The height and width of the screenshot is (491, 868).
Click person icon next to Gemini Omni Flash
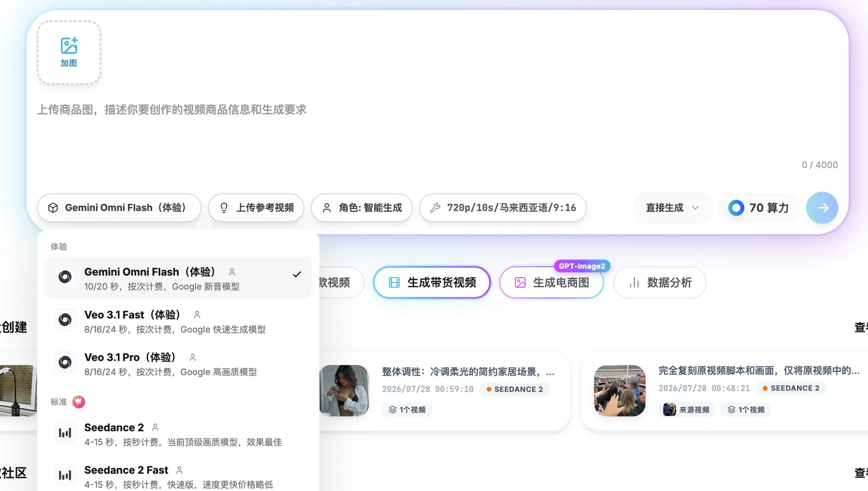tap(232, 272)
